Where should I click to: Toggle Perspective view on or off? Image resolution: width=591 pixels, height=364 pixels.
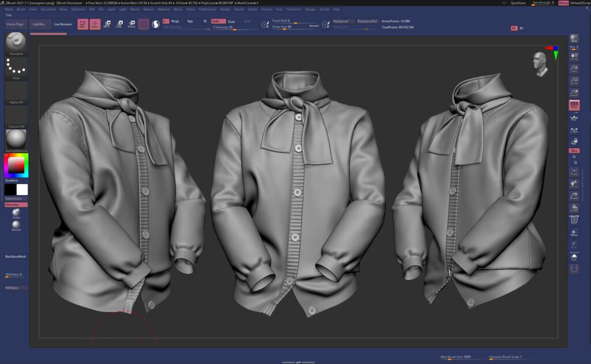coord(574,105)
